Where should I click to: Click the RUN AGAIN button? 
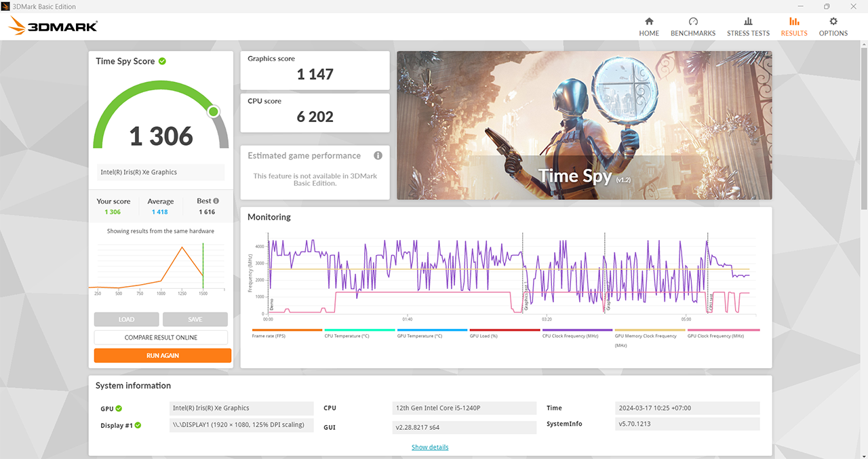pos(163,355)
